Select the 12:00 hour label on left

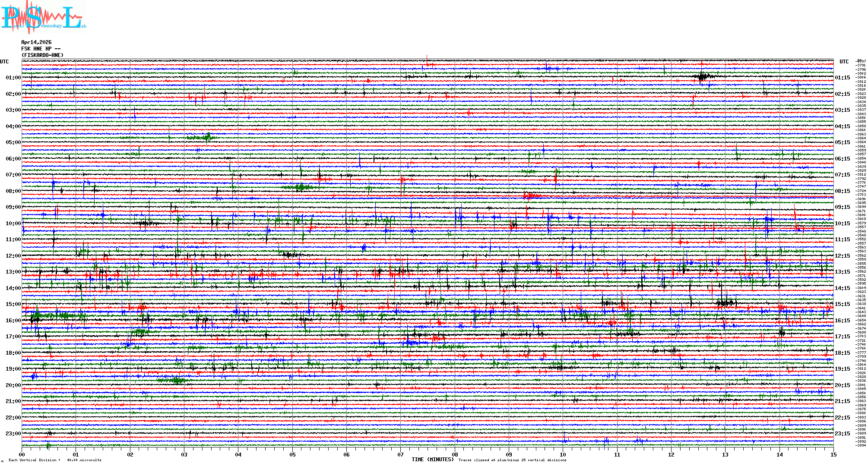[13, 256]
